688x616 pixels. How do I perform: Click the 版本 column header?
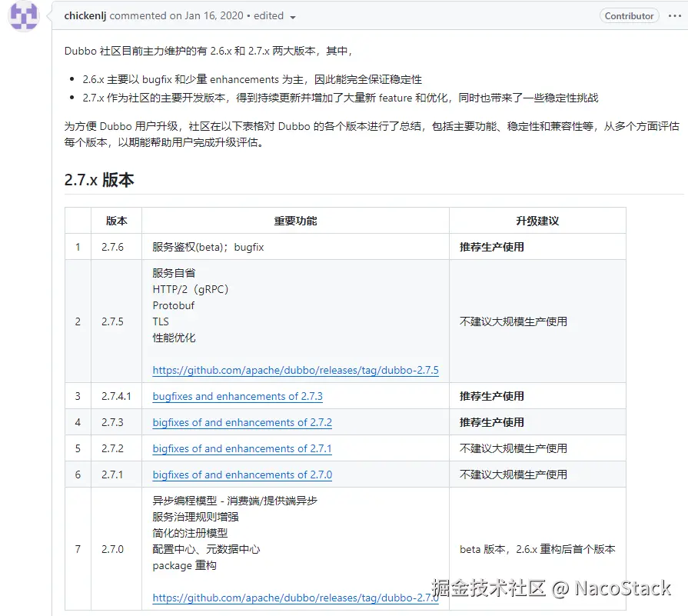pos(116,221)
